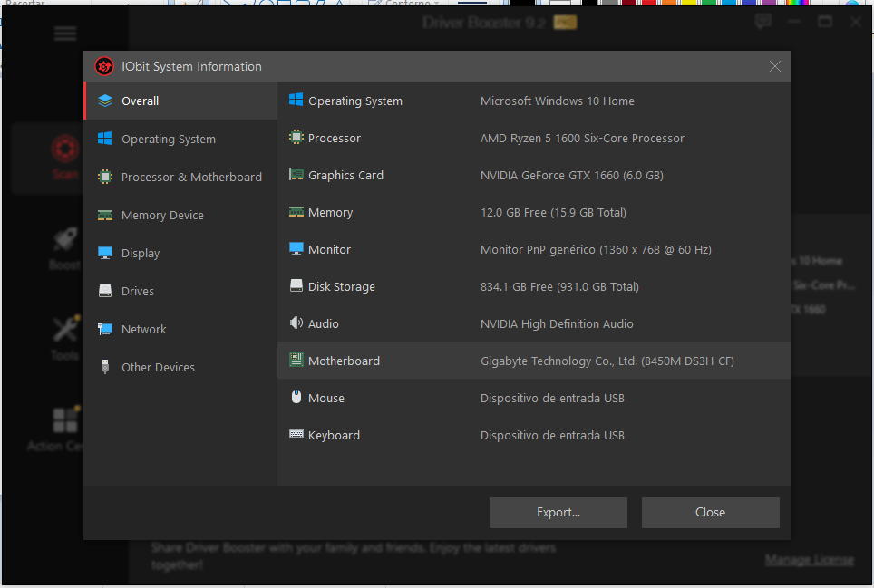The image size is (874, 588).
Task: Switch to Memory Device section
Action: [180, 215]
